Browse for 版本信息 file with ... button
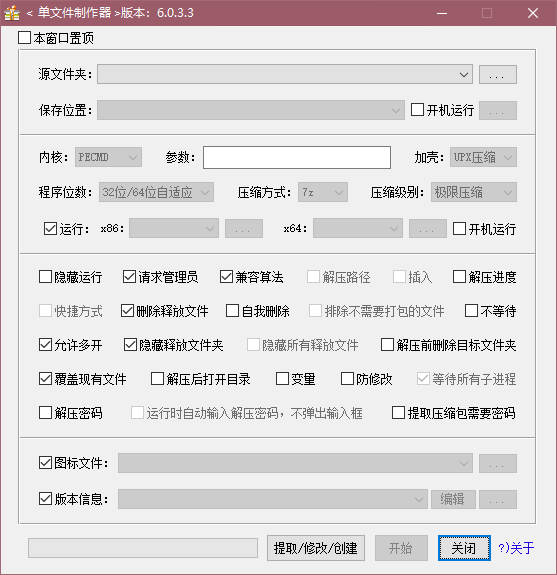The height and width of the screenshot is (575, 557). pos(498,499)
